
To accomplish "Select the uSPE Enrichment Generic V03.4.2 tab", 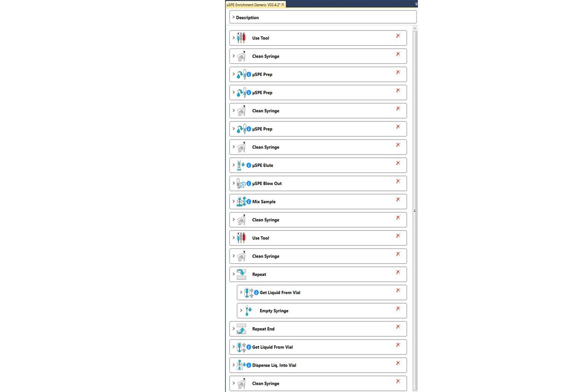I will pyautogui.click(x=253, y=4).
